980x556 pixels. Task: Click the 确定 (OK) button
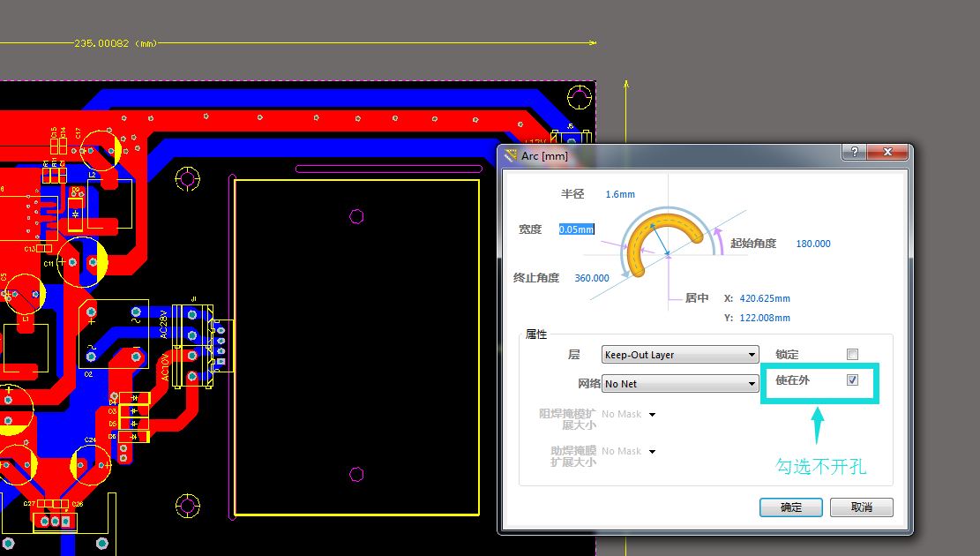coord(791,507)
